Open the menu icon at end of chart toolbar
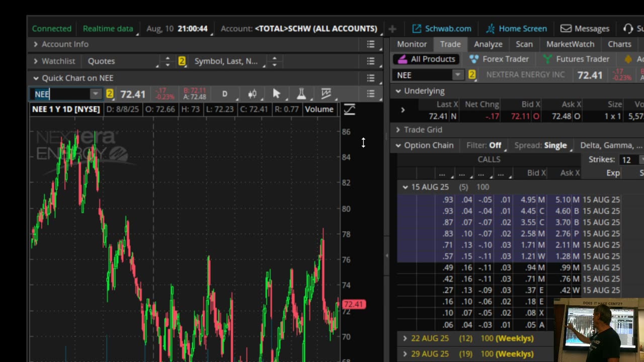The image size is (644, 362). pos(371,94)
